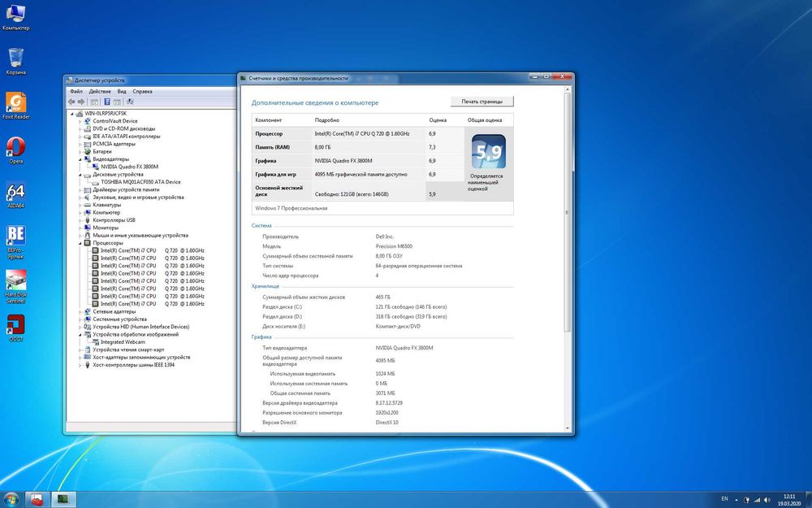Screen dimensions: 812x508
Task: Open the Файл menu in Device Manager
Action: 76,91
